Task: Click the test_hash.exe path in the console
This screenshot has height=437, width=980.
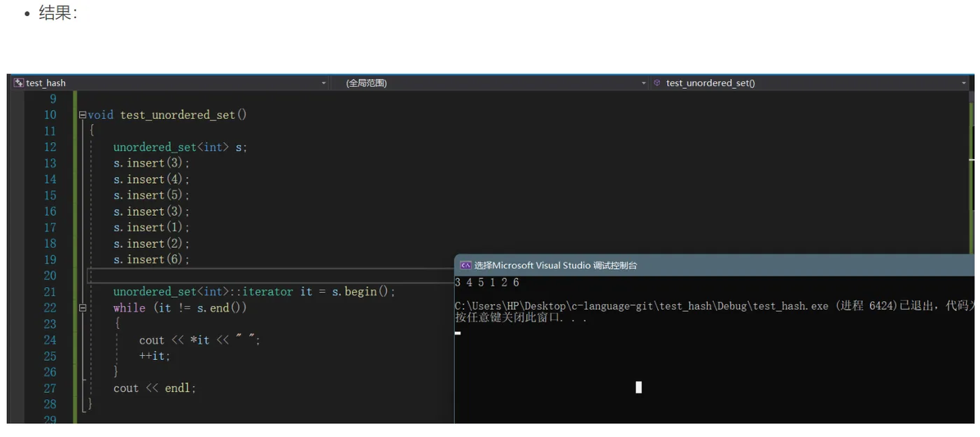Action: [642, 306]
